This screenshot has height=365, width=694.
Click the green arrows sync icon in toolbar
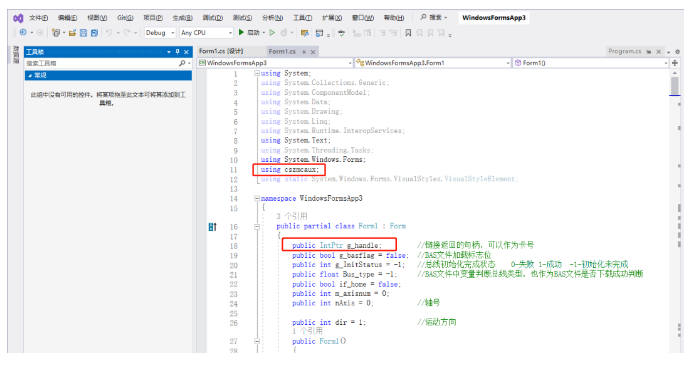[341, 33]
